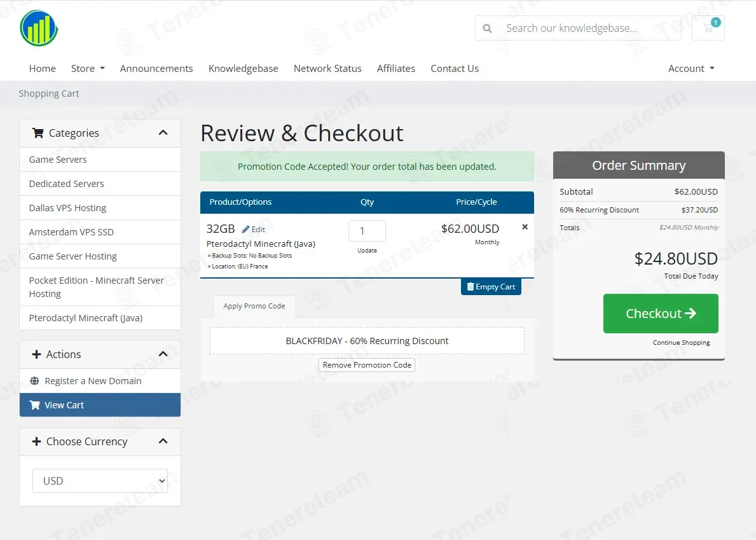Go to the Home menu item
Viewport: 756px width, 540px height.
coord(43,69)
